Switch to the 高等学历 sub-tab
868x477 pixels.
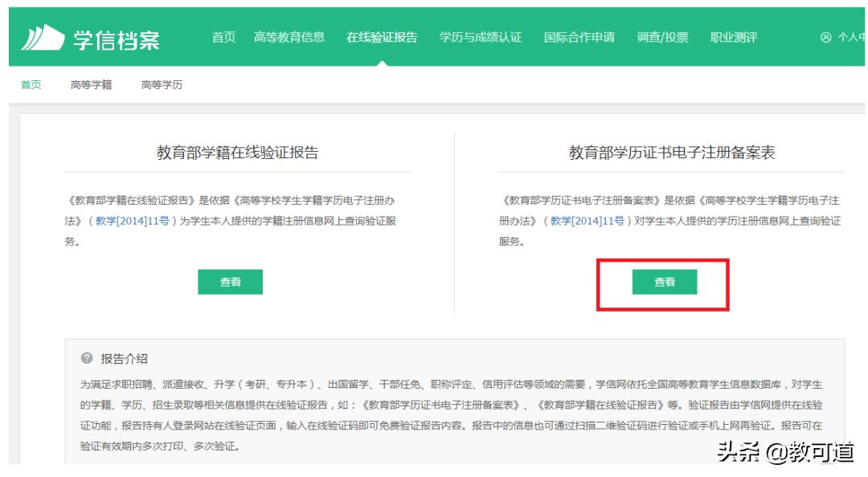162,85
